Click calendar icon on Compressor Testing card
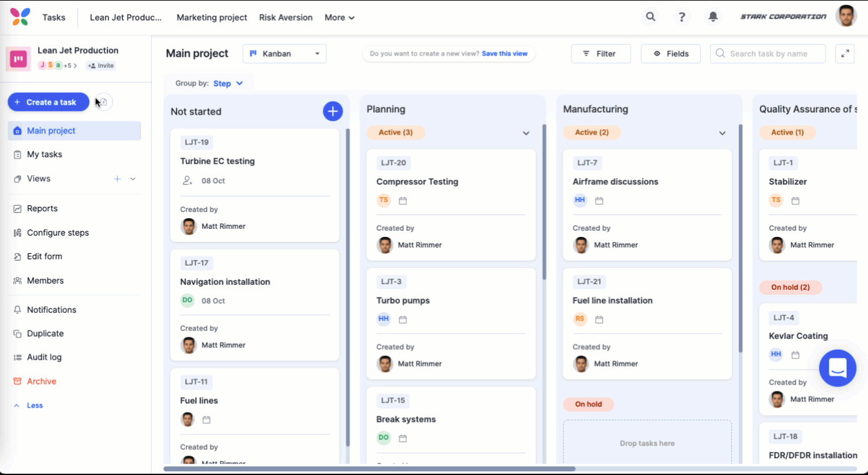 tap(403, 201)
